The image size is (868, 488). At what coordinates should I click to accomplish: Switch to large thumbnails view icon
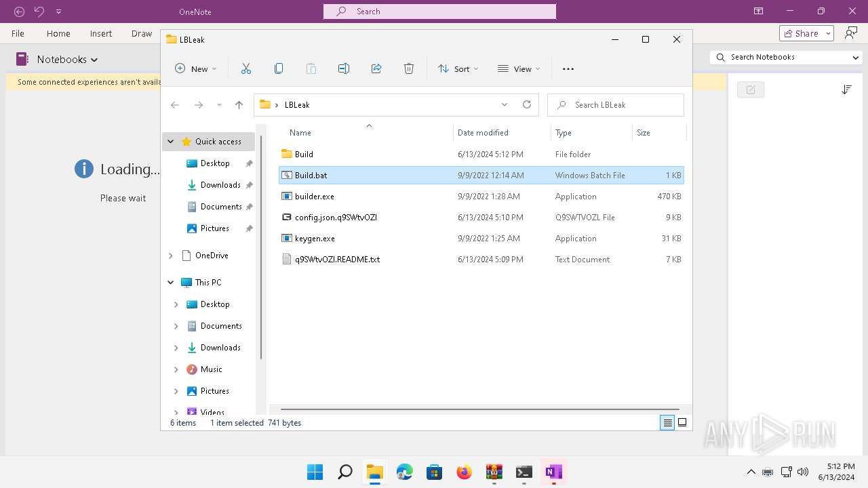click(682, 422)
